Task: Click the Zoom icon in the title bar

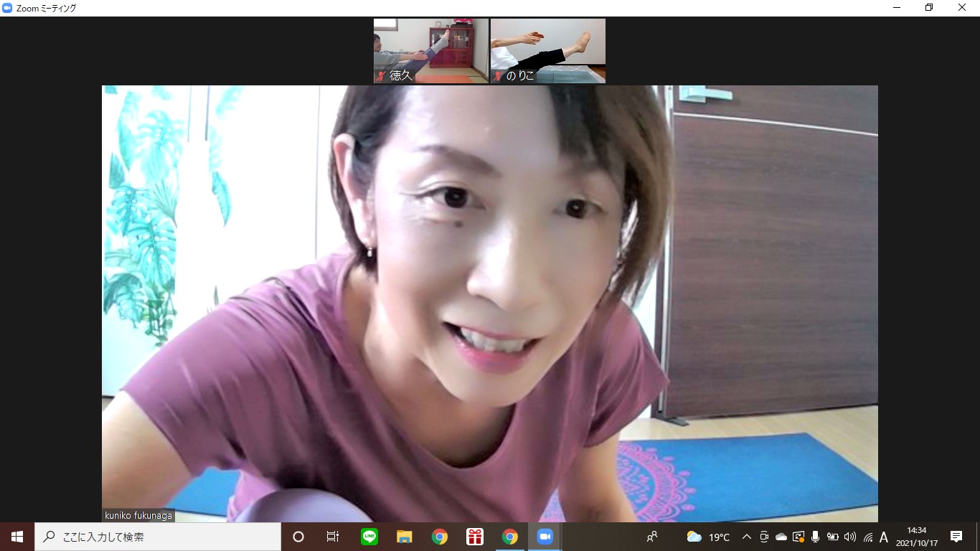Action: 7,8
